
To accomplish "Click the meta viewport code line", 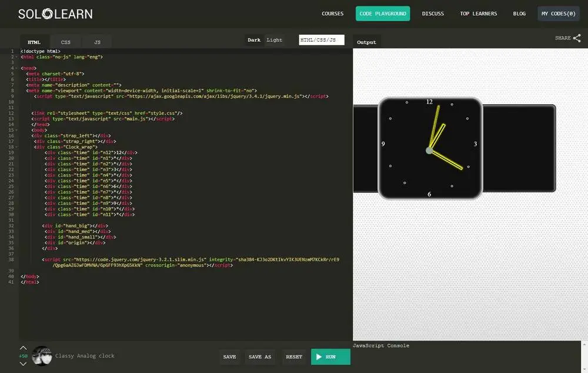I will (x=141, y=91).
